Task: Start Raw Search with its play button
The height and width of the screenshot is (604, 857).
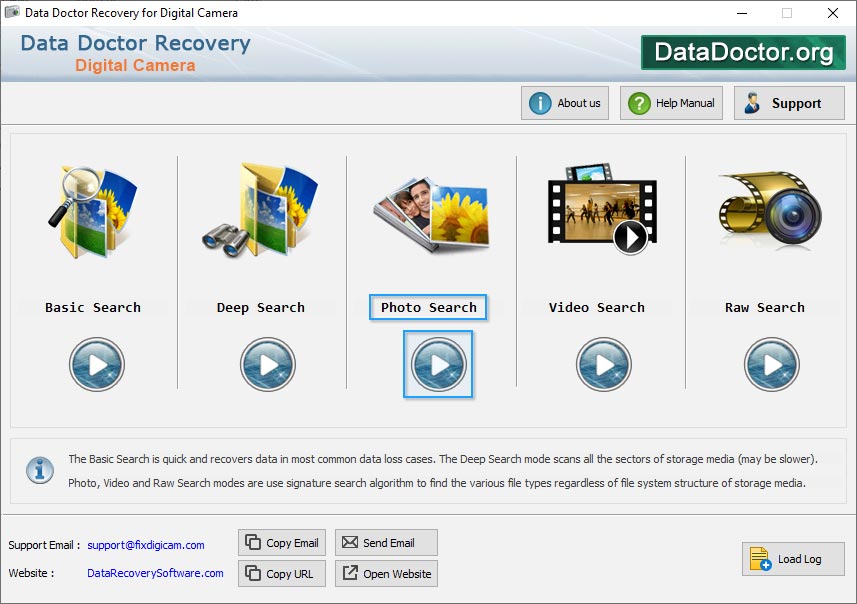Action: (x=772, y=364)
